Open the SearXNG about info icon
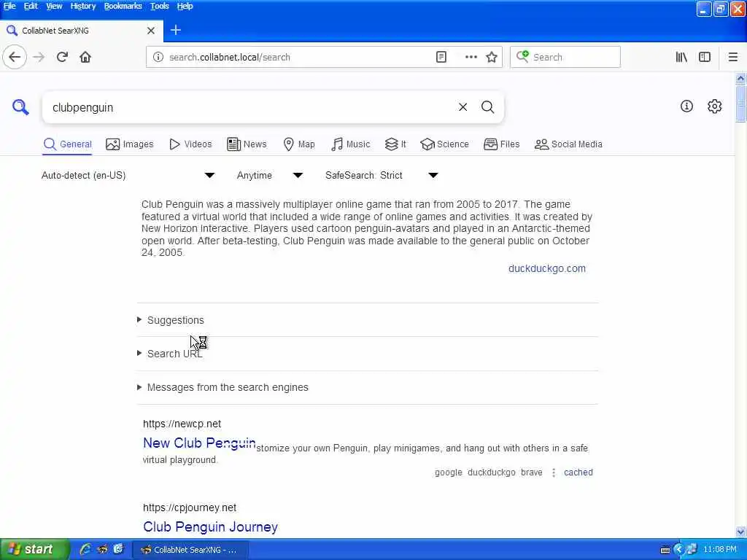 (686, 106)
